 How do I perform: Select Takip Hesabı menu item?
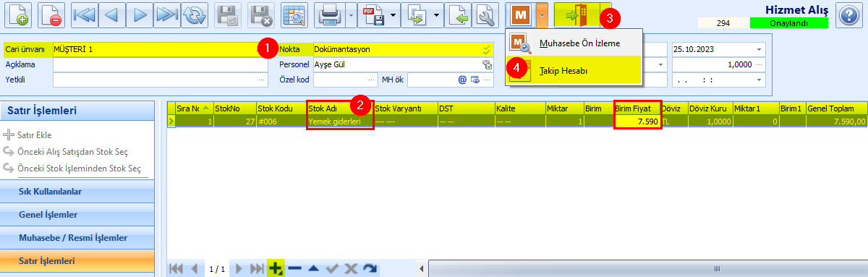(573, 70)
